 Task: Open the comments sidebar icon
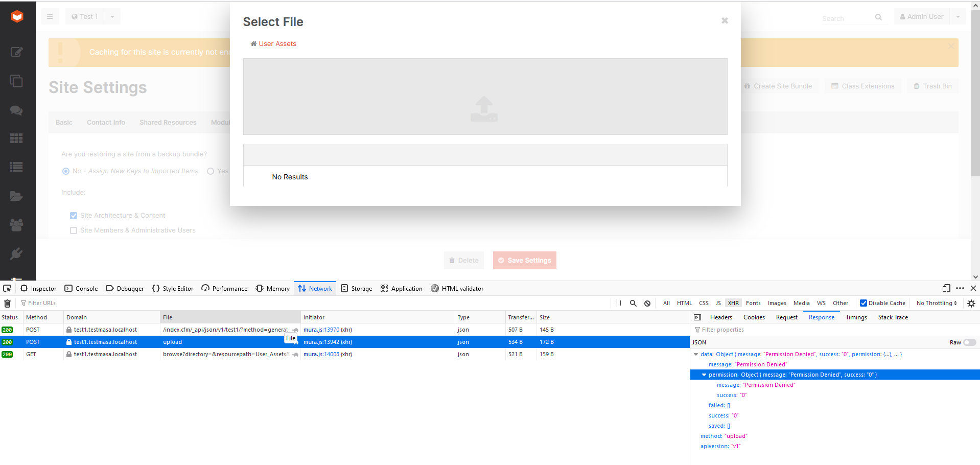coord(17,110)
